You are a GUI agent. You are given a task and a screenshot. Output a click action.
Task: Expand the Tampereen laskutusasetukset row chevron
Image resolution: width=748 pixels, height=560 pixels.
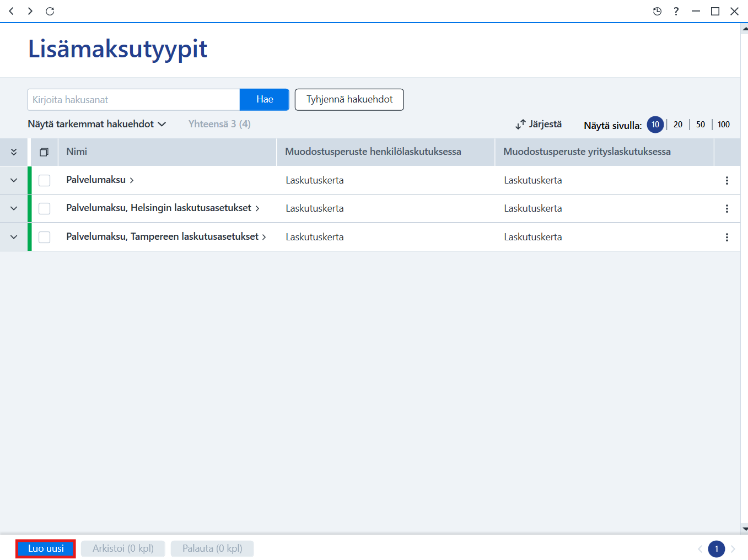click(14, 237)
